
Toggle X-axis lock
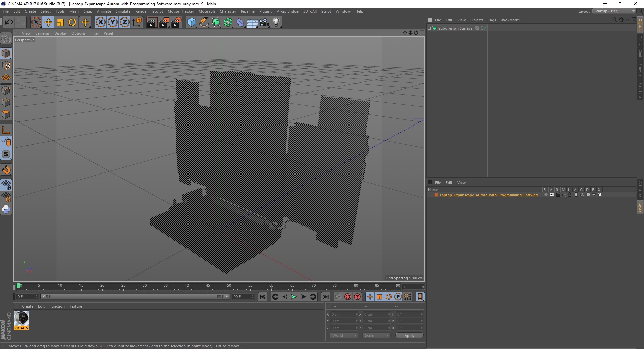[x=100, y=22]
